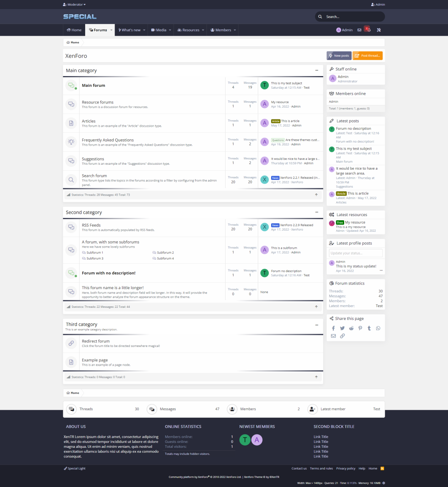Open the Special Light style chooser
Image resolution: width=448 pixels, height=487 pixels.
75,468
